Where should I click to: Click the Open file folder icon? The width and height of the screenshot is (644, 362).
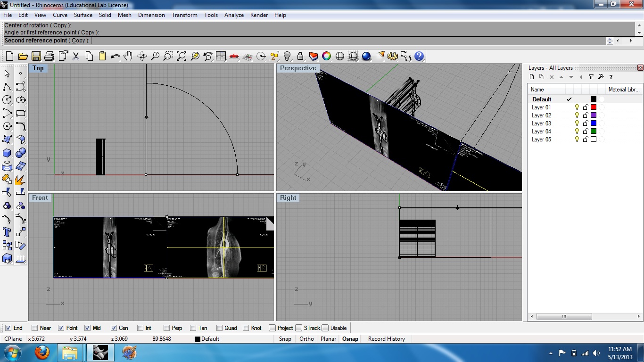(23, 57)
